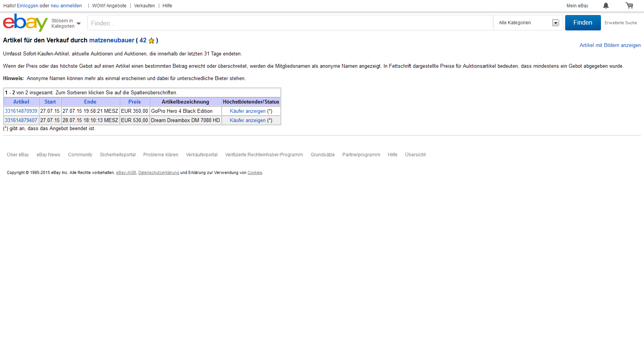
Task: Click Käufer anzeigen for GoPro Hero 4
Action: [x=248, y=111]
